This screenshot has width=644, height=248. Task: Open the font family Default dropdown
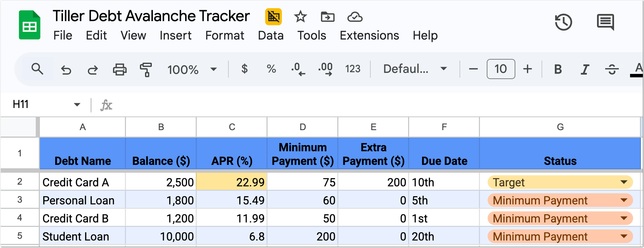(x=415, y=69)
